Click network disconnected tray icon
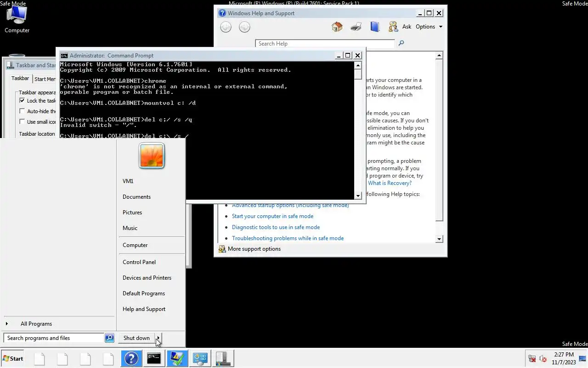Viewport: 588px width, 368px height. click(532, 358)
